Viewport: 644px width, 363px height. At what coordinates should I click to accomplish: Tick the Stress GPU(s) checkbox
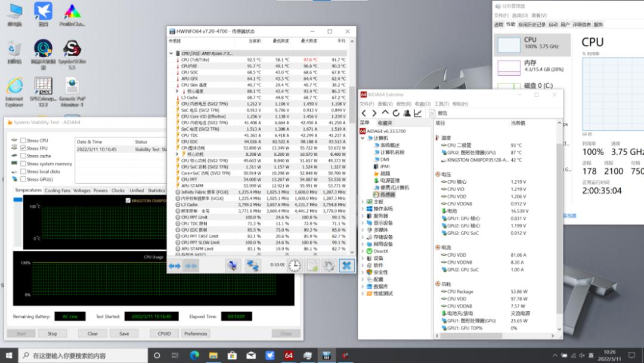click(23, 179)
